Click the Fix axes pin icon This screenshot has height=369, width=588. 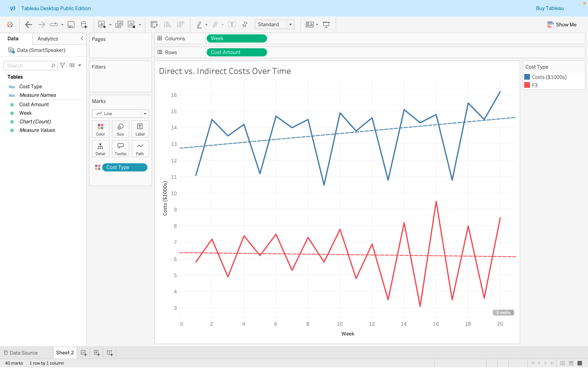click(x=245, y=25)
